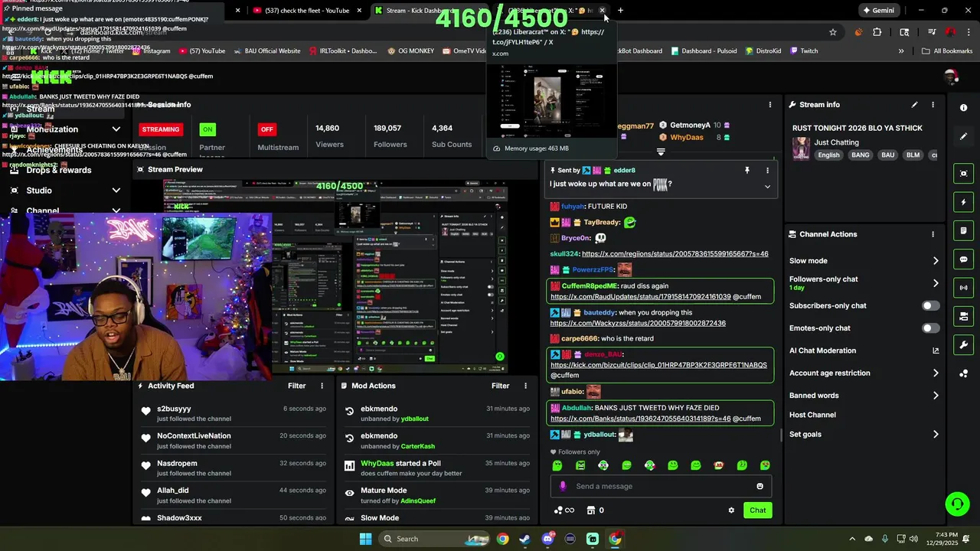Open the Twitch bookmark
The height and width of the screenshot is (551, 980).
coord(803,51)
